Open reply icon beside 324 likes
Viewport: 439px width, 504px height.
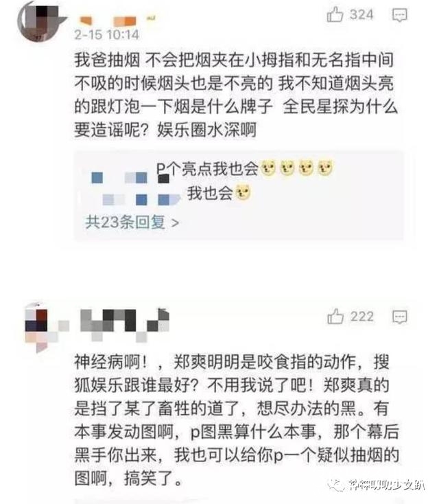point(400,15)
